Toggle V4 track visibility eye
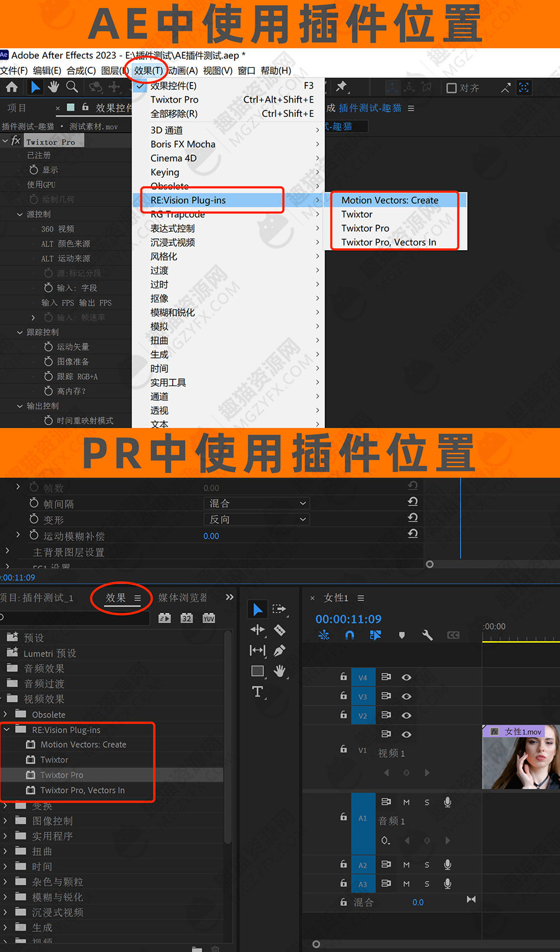The height and width of the screenshot is (952, 560). pyautogui.click(x=406, y=677)
